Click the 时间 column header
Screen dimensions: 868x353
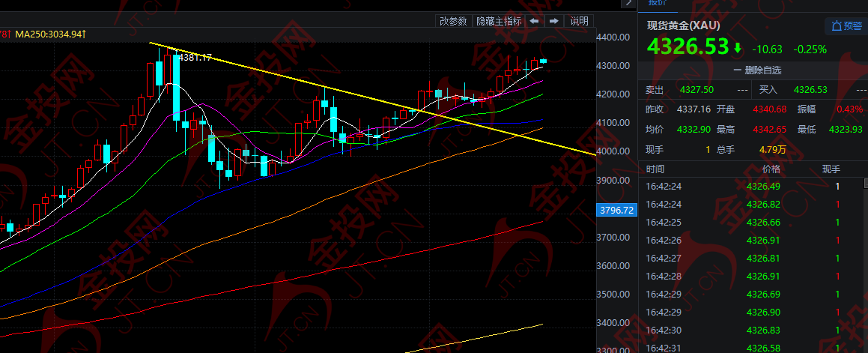pos(655,169)
